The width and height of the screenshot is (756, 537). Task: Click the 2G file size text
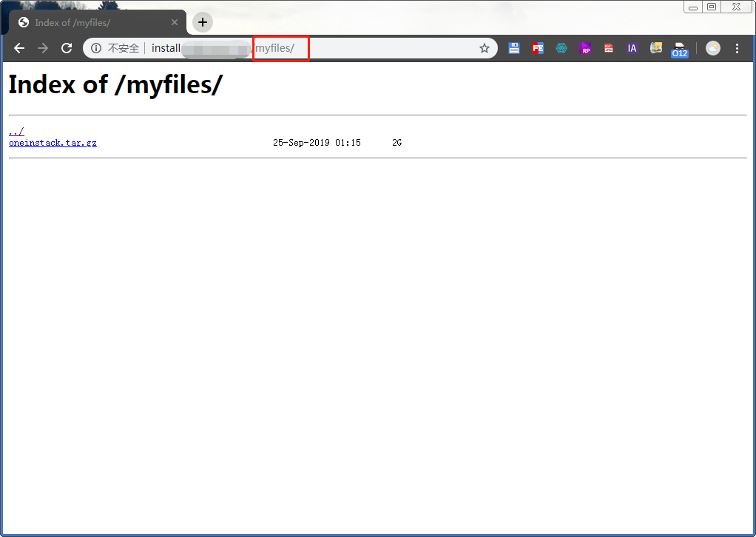click(x=396, y=143)
